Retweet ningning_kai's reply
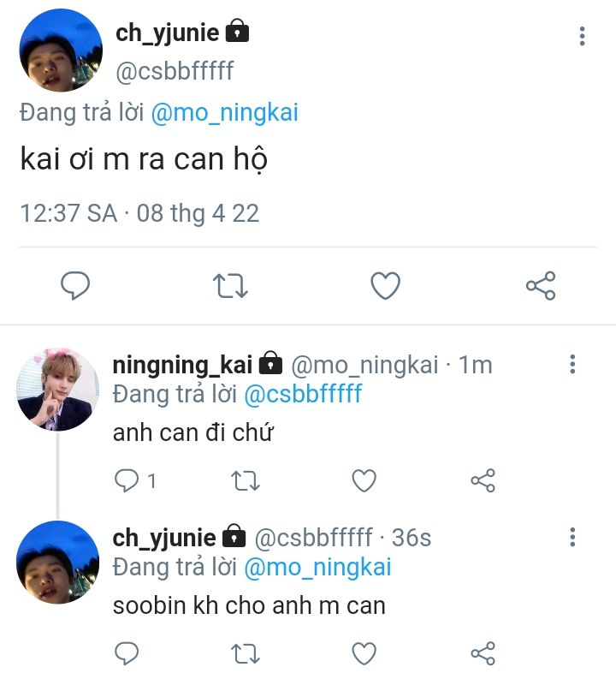This screenshot has height=679, width=616. coord(246,481)
